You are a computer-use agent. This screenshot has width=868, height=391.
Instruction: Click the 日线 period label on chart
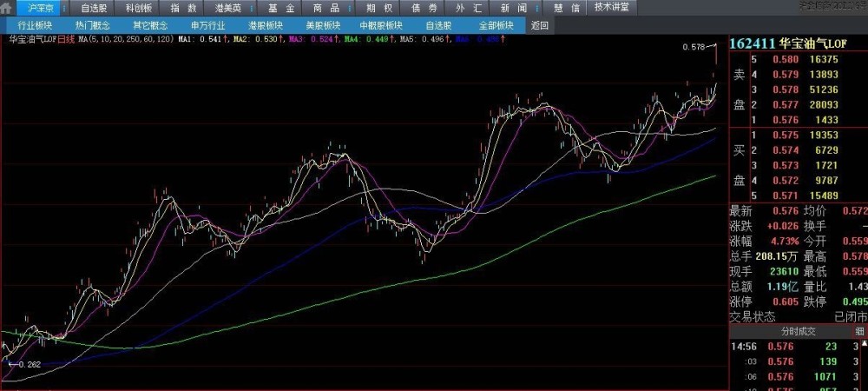pos(66,39)
